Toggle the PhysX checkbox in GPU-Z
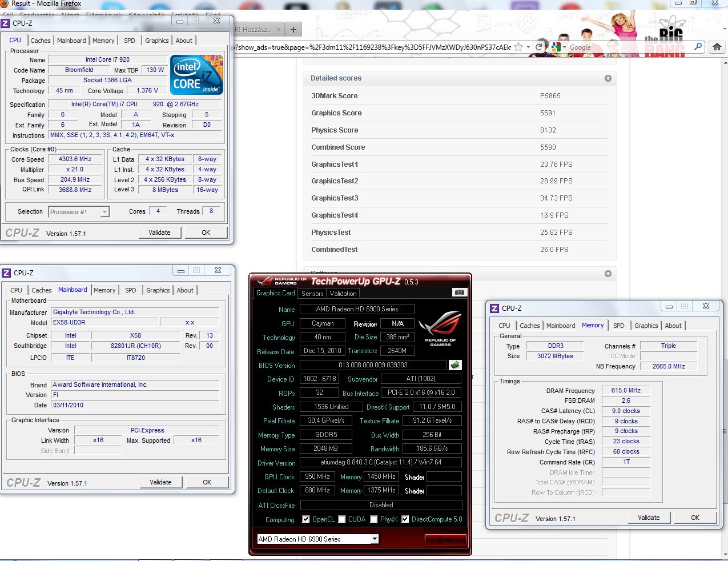728x561 pixels. 374,519
